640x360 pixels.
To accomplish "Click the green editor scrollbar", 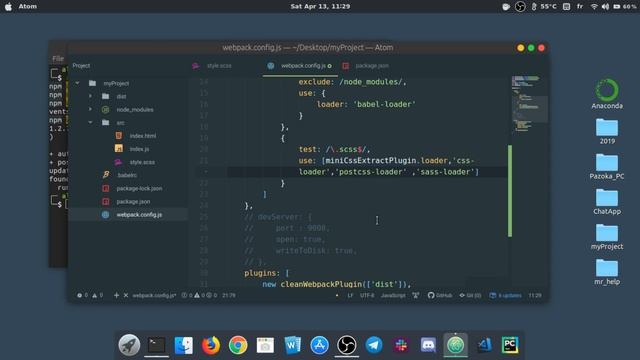I will coord(510,191).
